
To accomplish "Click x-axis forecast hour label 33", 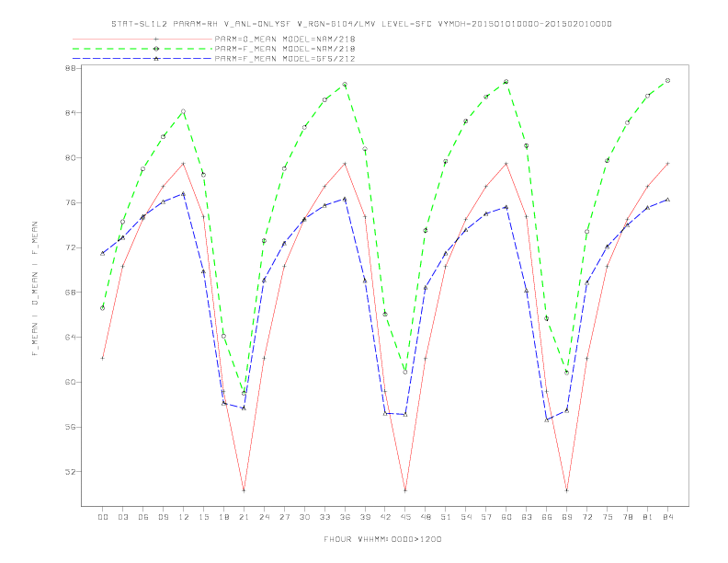I will 324,517.
